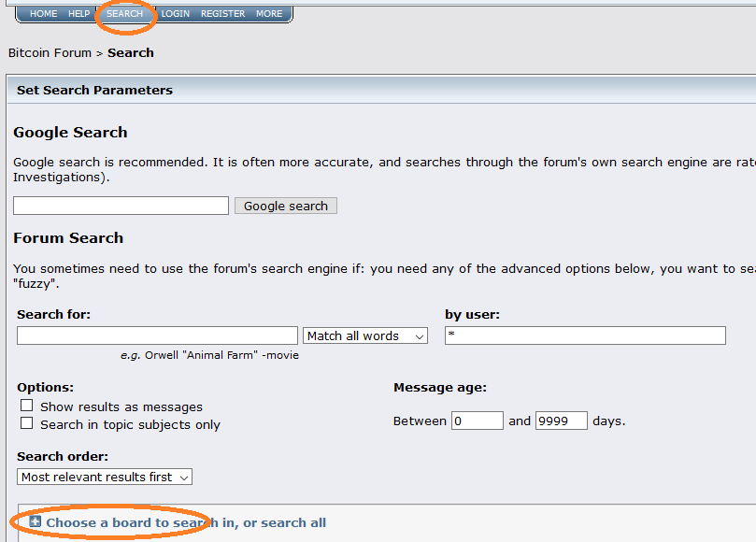Viewport: 756px width, 542px height.
Task: Focus the 'Search for' text field
Action: click(157, 335)
